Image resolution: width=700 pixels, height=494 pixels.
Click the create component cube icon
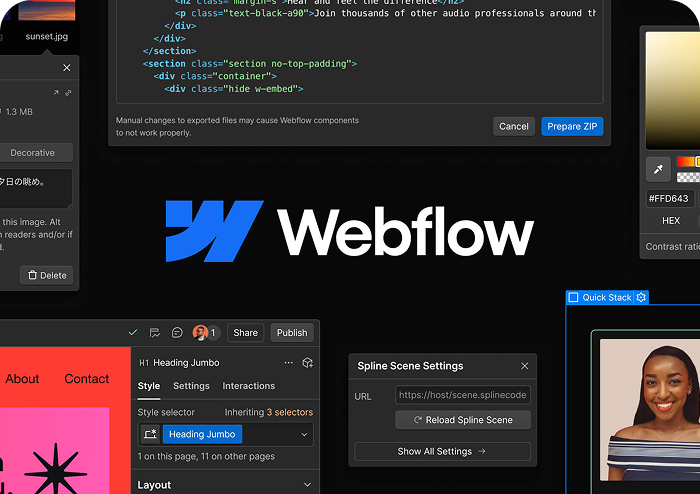[x=308, y=363]
